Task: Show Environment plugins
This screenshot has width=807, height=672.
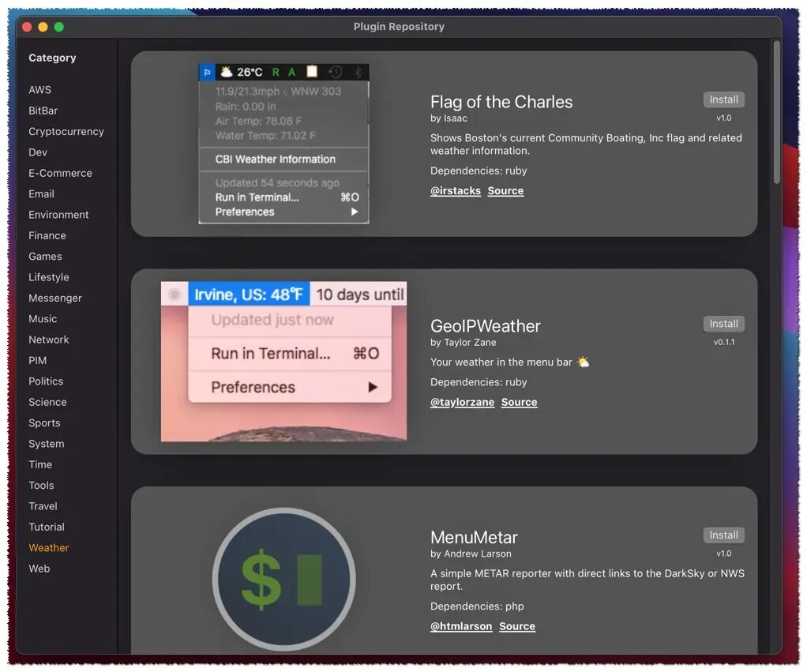Action: point(58,215)
